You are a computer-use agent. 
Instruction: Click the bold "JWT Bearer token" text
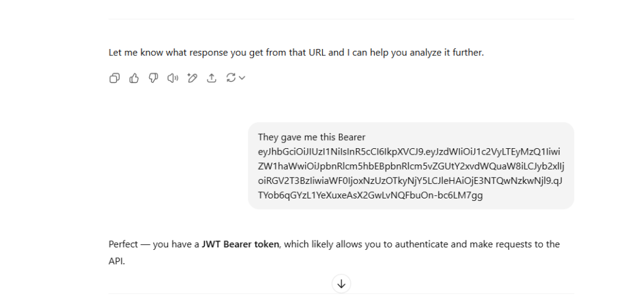click(x=240, y=244)
